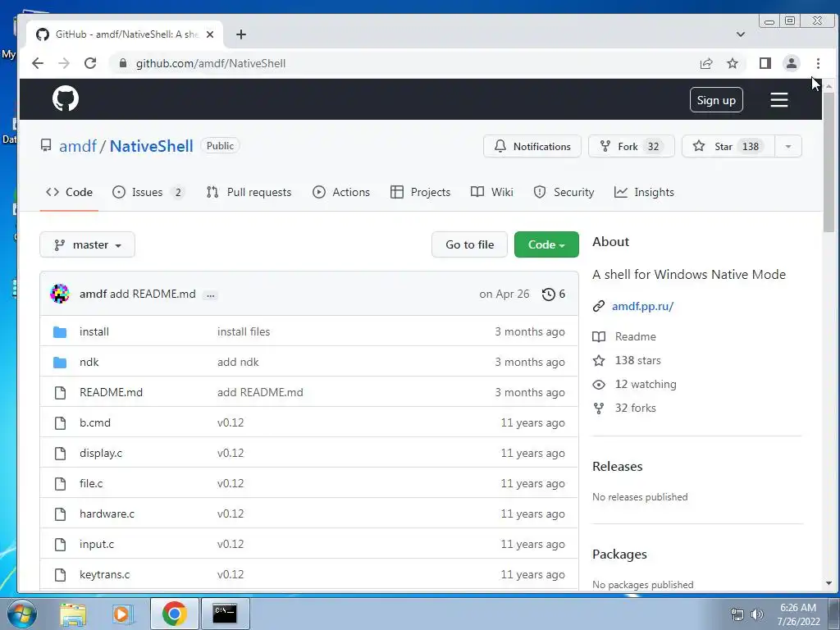Open the input.c file
This screenshot has height=630, width=840.
click(97, 545)
